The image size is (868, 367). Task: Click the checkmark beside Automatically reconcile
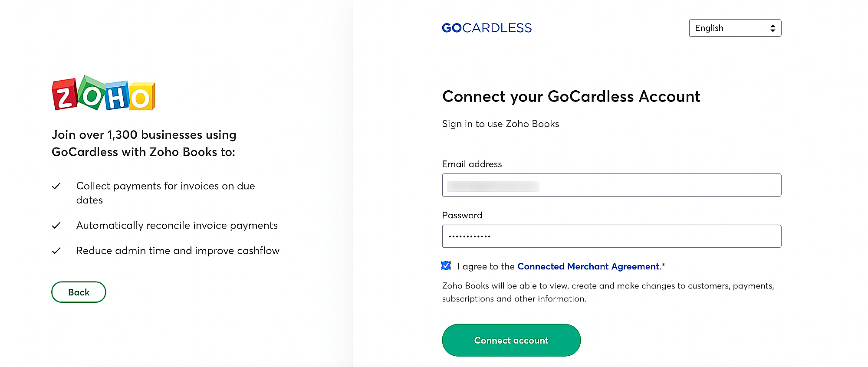click(x=56, y=226)
